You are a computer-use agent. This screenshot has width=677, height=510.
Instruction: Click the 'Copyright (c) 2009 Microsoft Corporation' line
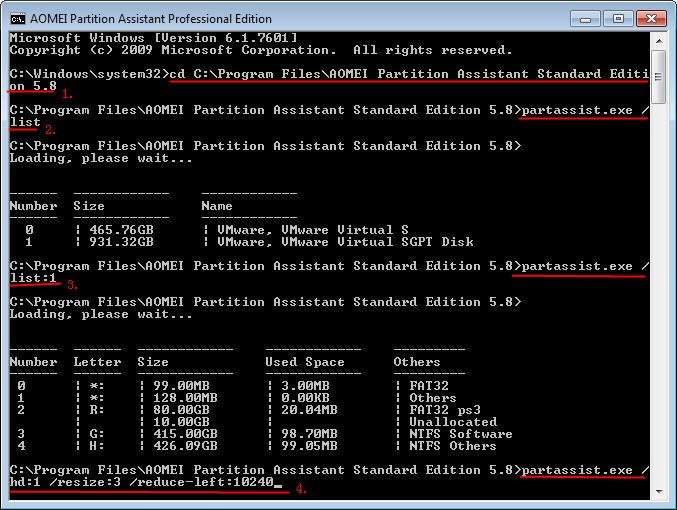(173, 50)
